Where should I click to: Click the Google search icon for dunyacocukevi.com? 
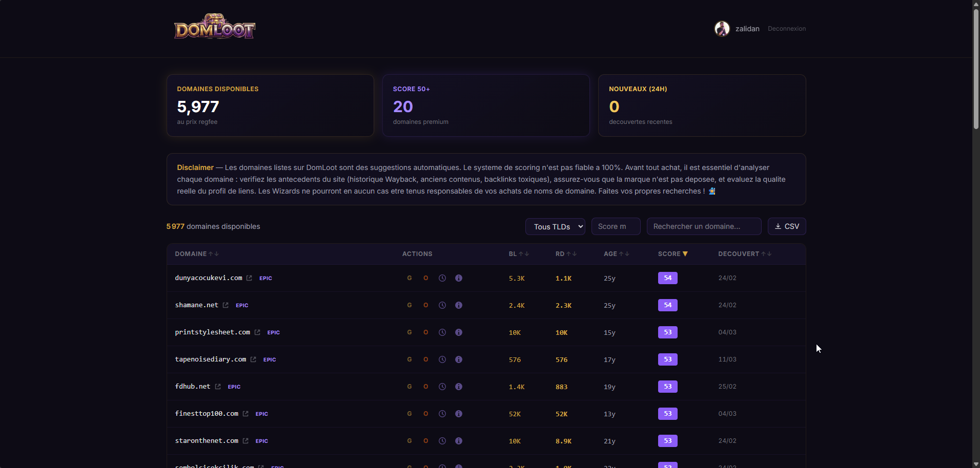click(x=410, y=278)
